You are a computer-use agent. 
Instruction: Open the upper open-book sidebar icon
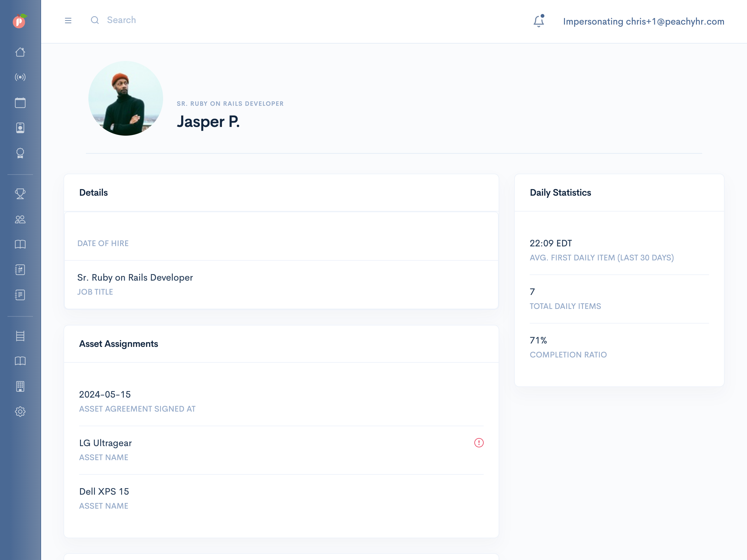tap(20, 245)
